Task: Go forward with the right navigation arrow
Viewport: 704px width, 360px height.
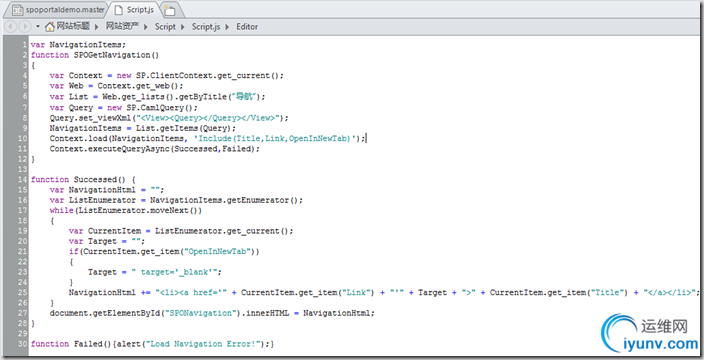Action: pos(25,26)
